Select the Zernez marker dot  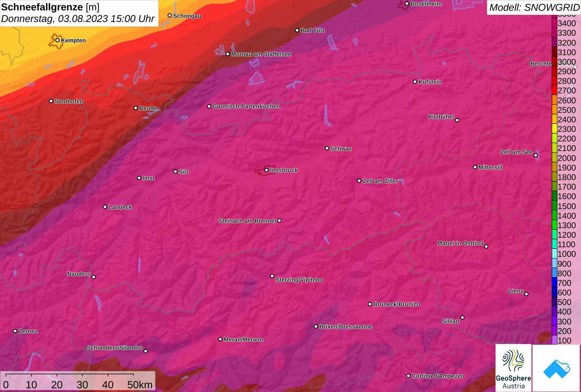point(15,331)
